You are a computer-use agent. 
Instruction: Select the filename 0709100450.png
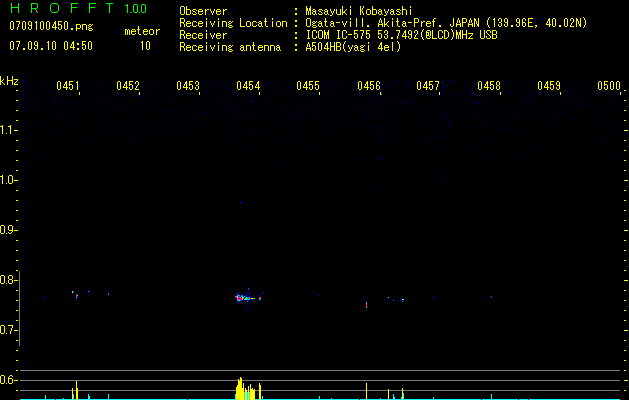pos(51,26)
